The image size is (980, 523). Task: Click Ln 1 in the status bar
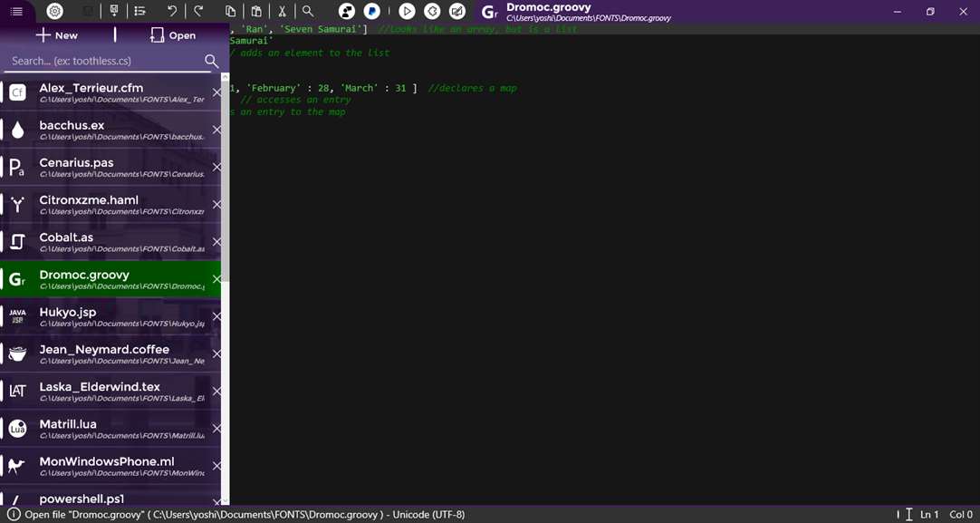[929, 514]
